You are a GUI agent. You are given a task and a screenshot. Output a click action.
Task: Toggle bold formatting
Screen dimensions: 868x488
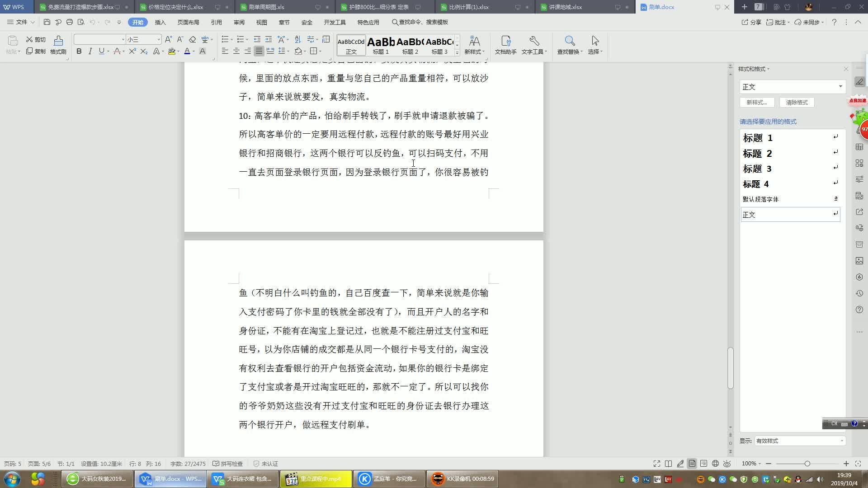point(79,52)
